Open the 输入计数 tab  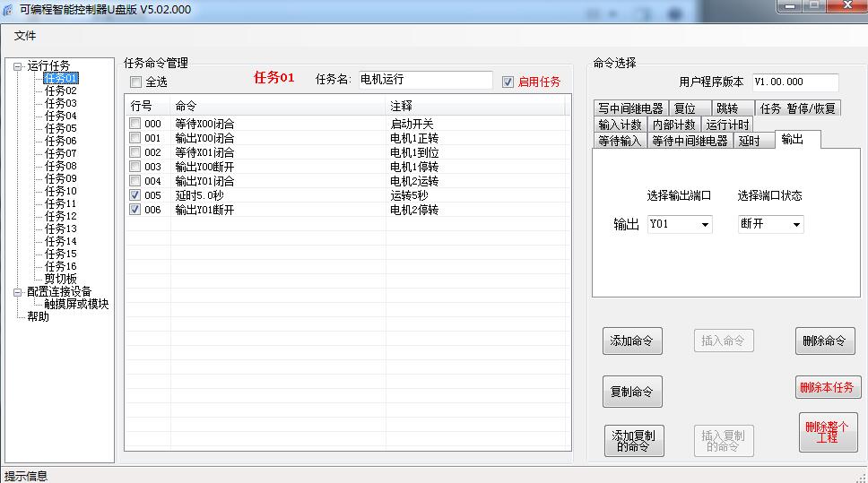[621, 125]
